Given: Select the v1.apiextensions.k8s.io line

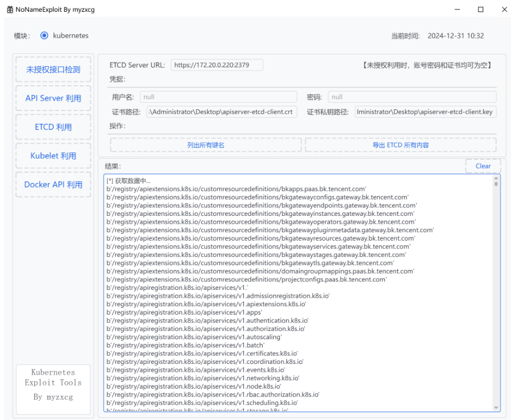Looking at the screenshot, I should pyautogui.click(x=206, y=304).
